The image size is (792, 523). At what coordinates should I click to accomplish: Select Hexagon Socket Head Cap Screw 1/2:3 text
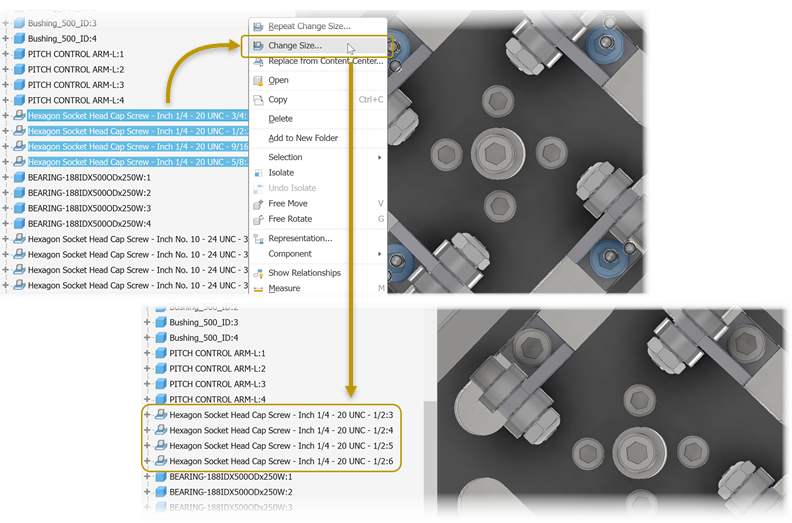point(281,415)
